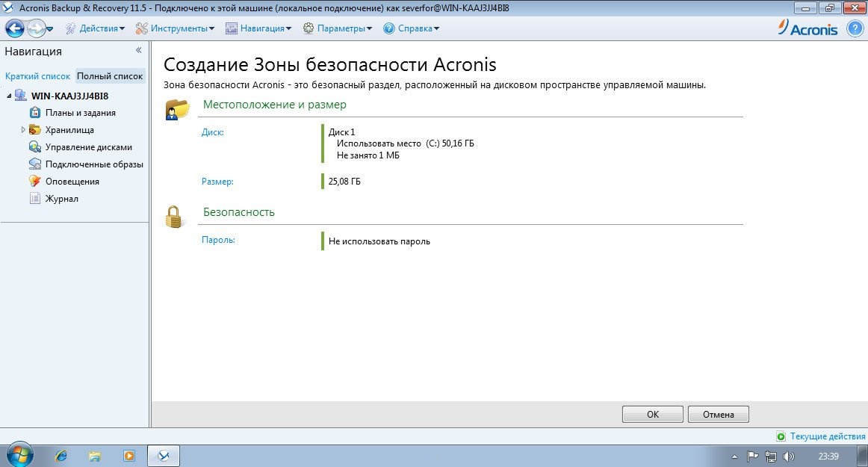Click the Диск 1 value
This screenshot has width=868, height=467.
pos(341,132)
